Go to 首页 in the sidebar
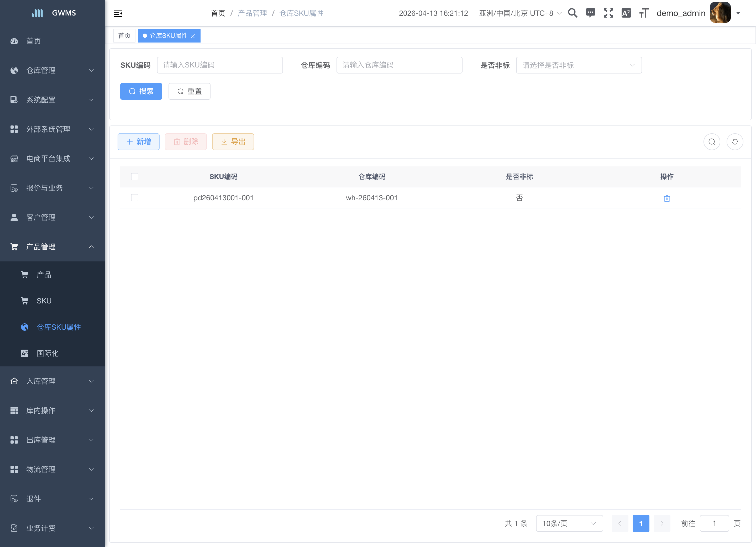 coord(52,41)
